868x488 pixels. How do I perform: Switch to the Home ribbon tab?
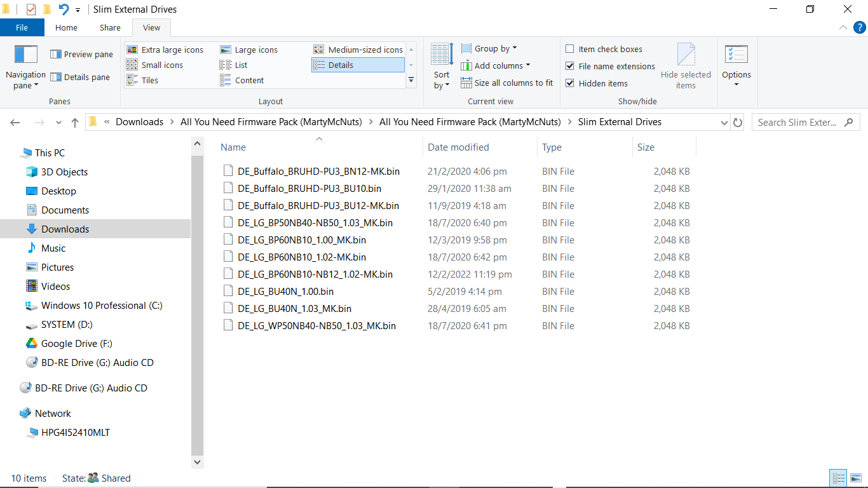[66, 28]
